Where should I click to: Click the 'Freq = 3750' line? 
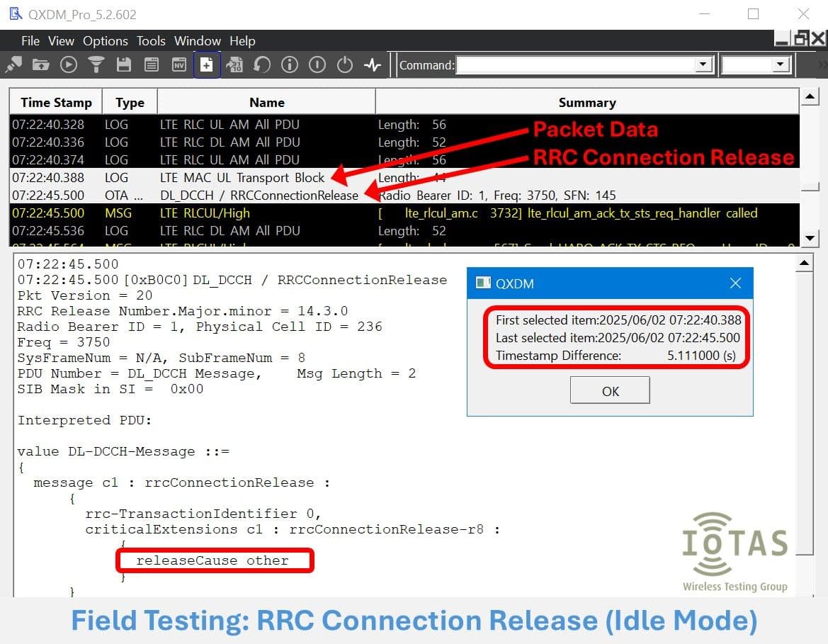click(x=64, y=342)
